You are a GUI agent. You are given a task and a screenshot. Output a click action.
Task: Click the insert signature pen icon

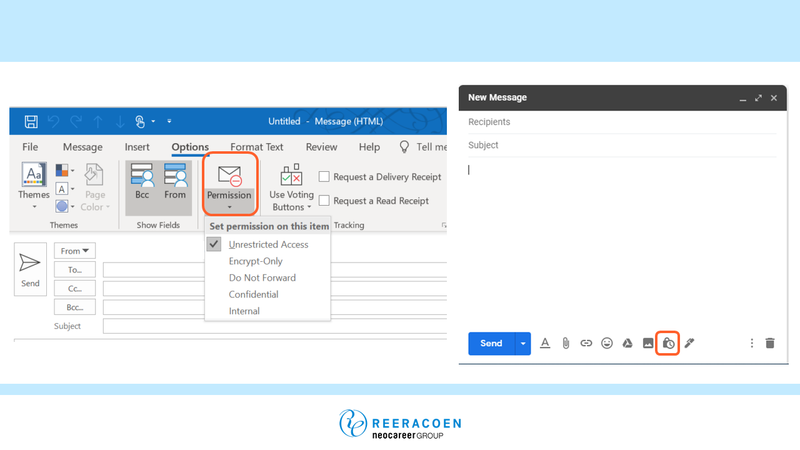[x=690, y=343]
